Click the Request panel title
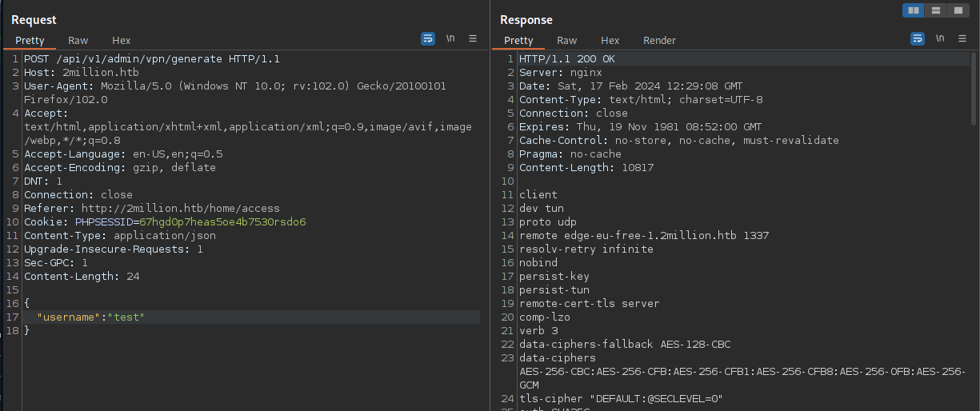 tap(34, 19)
